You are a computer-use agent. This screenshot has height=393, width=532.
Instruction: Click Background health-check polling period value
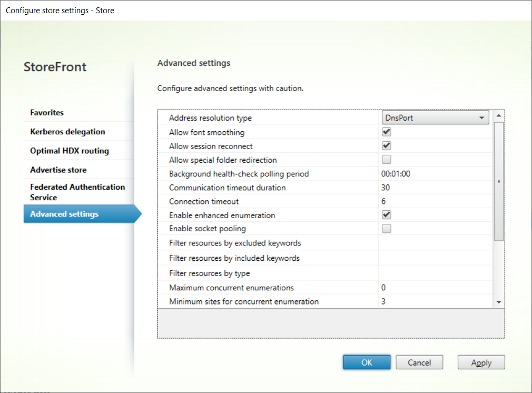[x=435, y=174]
